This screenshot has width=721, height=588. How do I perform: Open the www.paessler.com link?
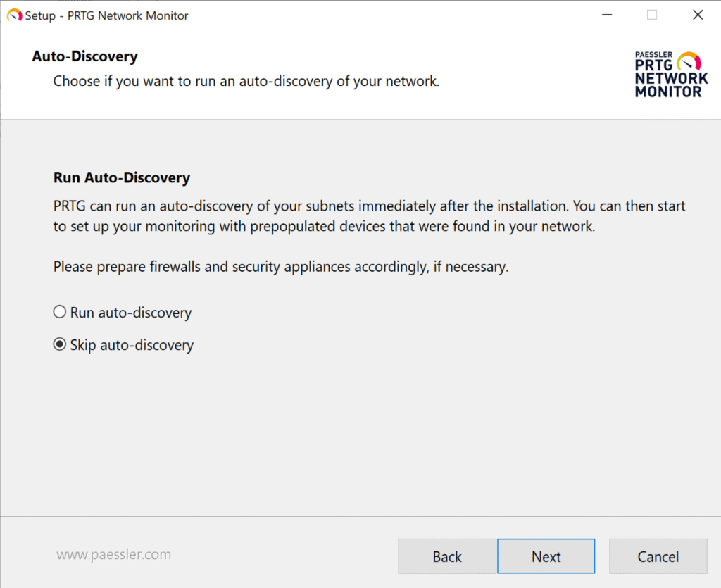point(113,555)
